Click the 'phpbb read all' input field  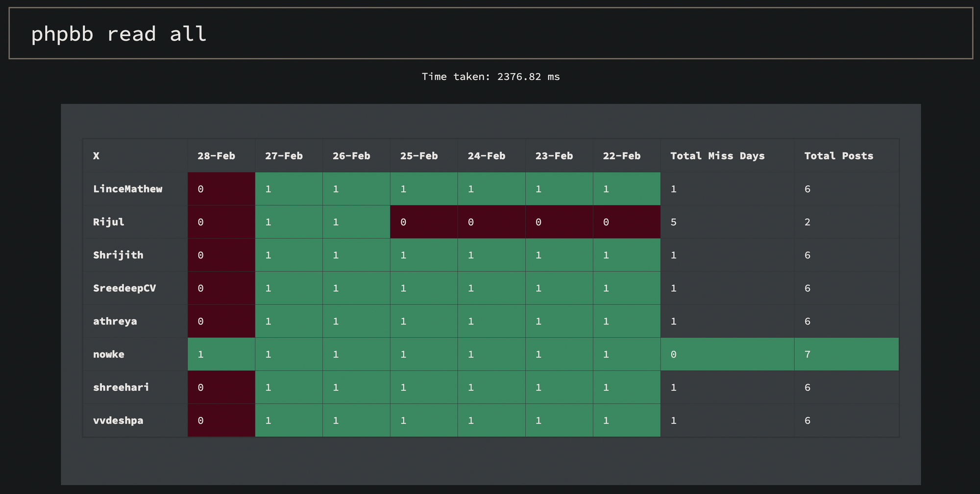[490, 33]
